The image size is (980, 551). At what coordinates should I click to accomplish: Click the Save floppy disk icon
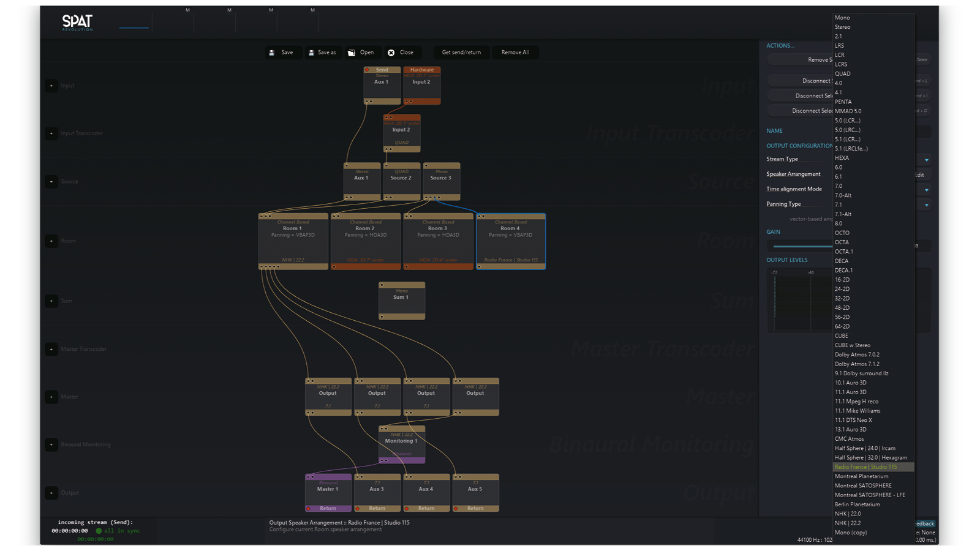272,53
